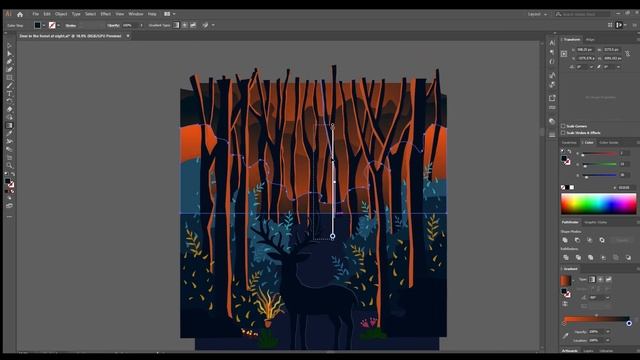The height and width of the screenshot is (360, 640).
Task: Click Pathfinder Minus Back icon
Action: tap(628, 258)
